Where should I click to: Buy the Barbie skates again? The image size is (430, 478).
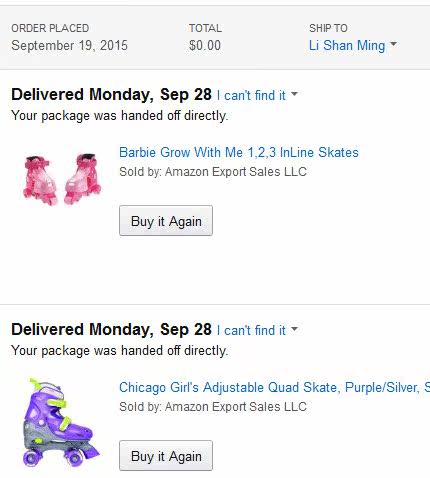click(166, 221)
